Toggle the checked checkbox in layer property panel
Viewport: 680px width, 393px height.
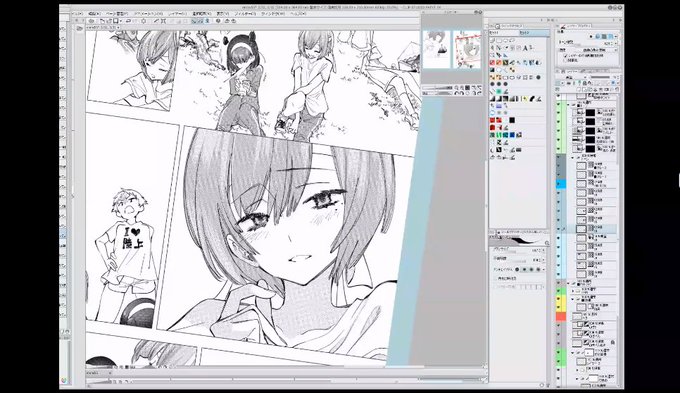(x=565, y=56)
